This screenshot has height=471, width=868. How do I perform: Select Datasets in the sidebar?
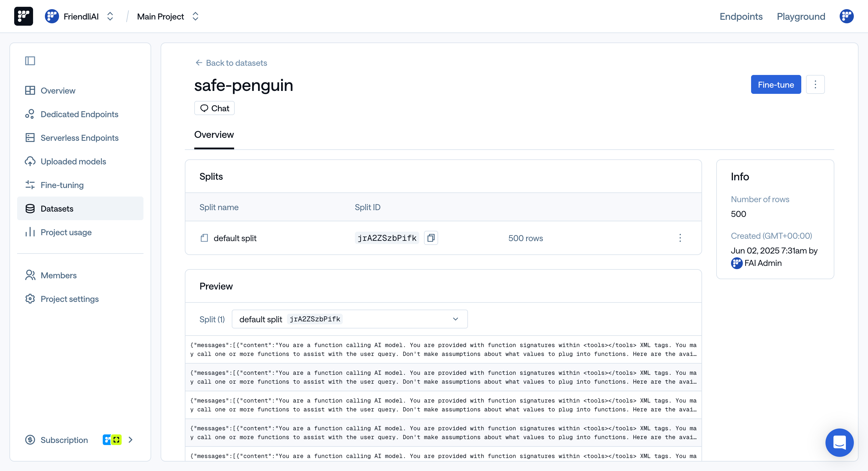point(57,209)
